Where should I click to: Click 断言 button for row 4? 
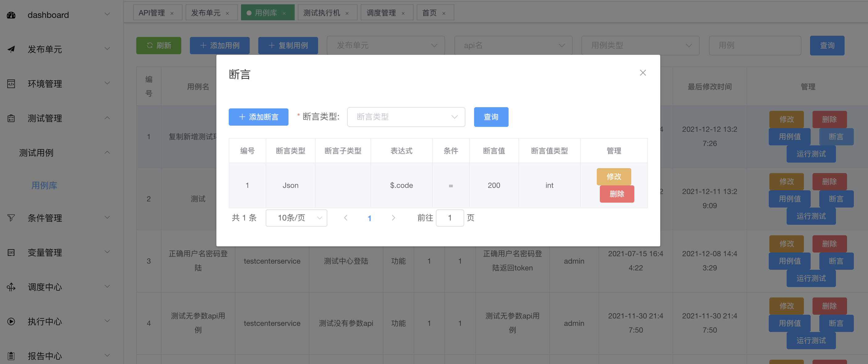click(836, 323)
